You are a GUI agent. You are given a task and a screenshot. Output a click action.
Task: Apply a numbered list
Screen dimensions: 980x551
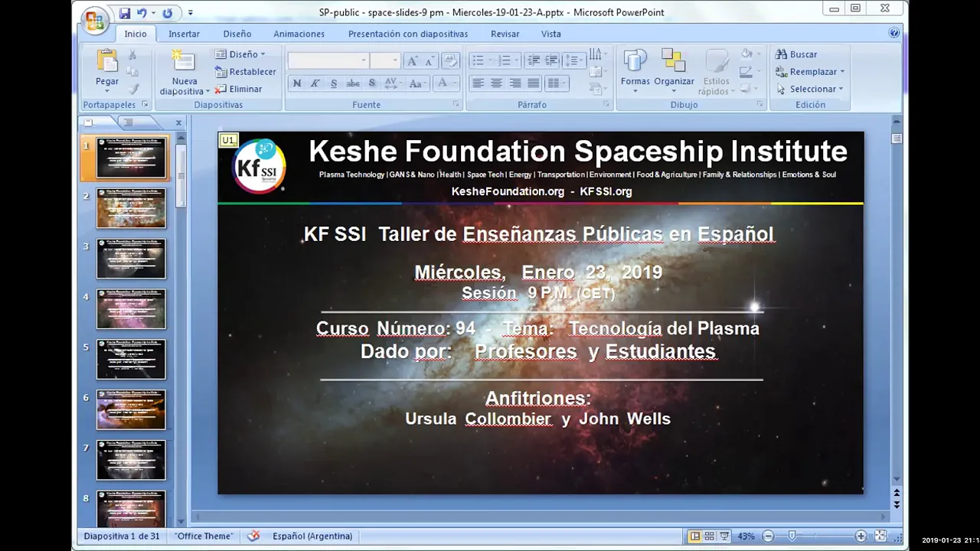point(507,60)
